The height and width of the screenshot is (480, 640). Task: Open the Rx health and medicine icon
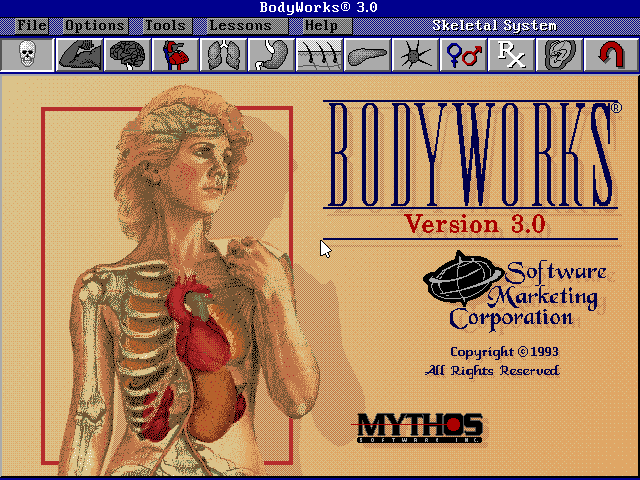coord(511,55)
